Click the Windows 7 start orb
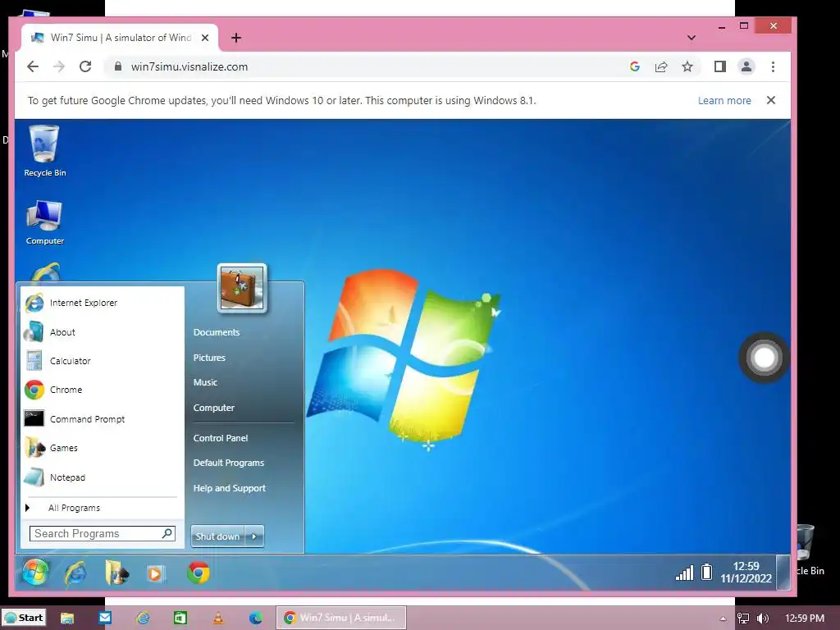This screenshot has height=630, width=840. (x=35, y=572)
